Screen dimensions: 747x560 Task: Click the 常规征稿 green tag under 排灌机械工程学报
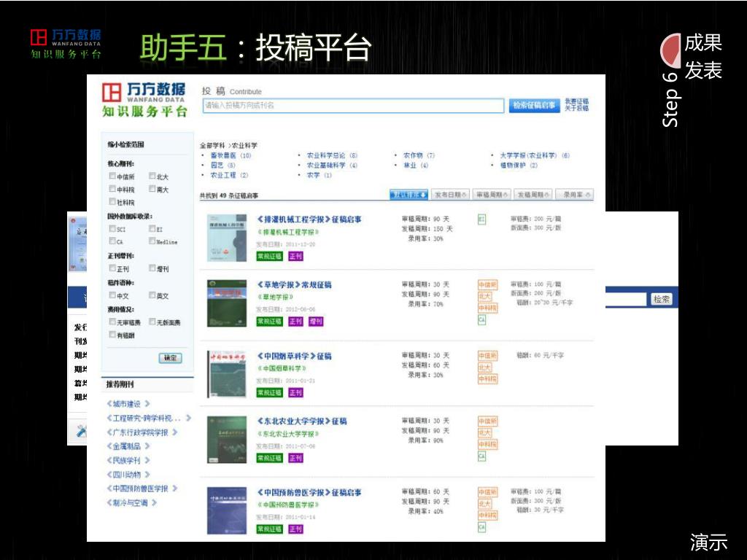click(270, 256)
